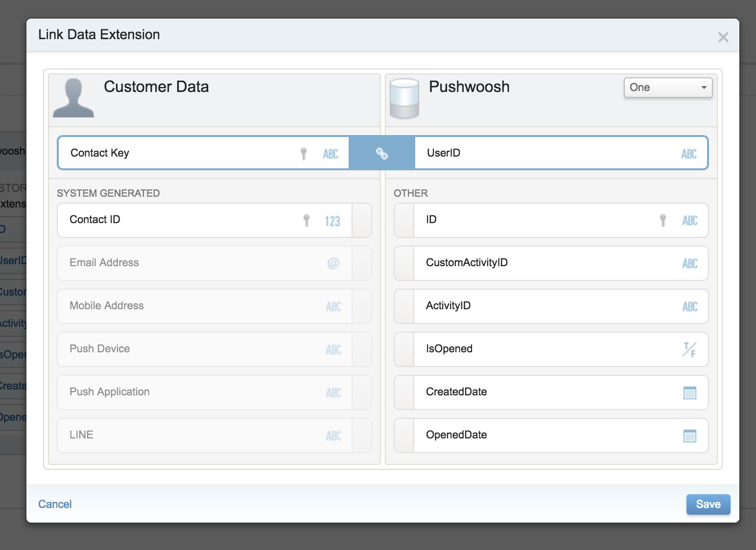Click the ABC icon in LINE row

click(x=333, y=436)
